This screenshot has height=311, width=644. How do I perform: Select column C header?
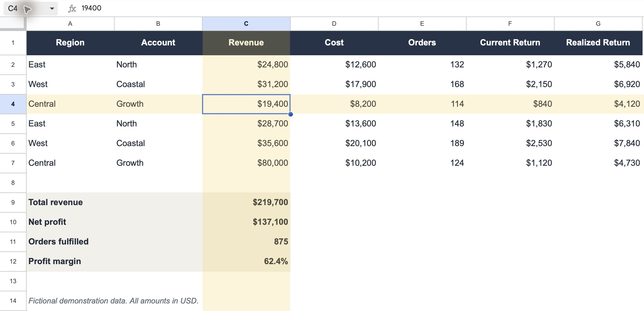pyautogui.click(x=246, y=24)
